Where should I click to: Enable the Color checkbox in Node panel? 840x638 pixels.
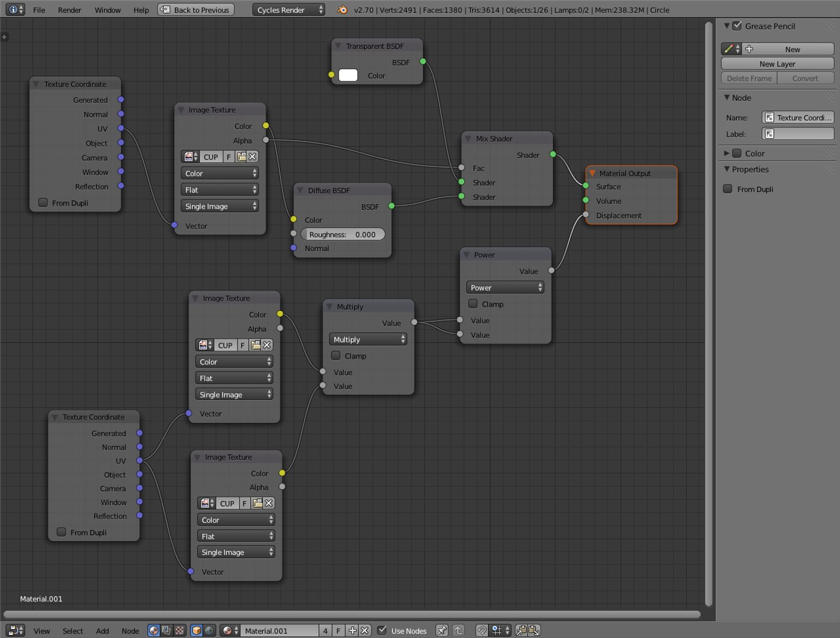[737, 153]
